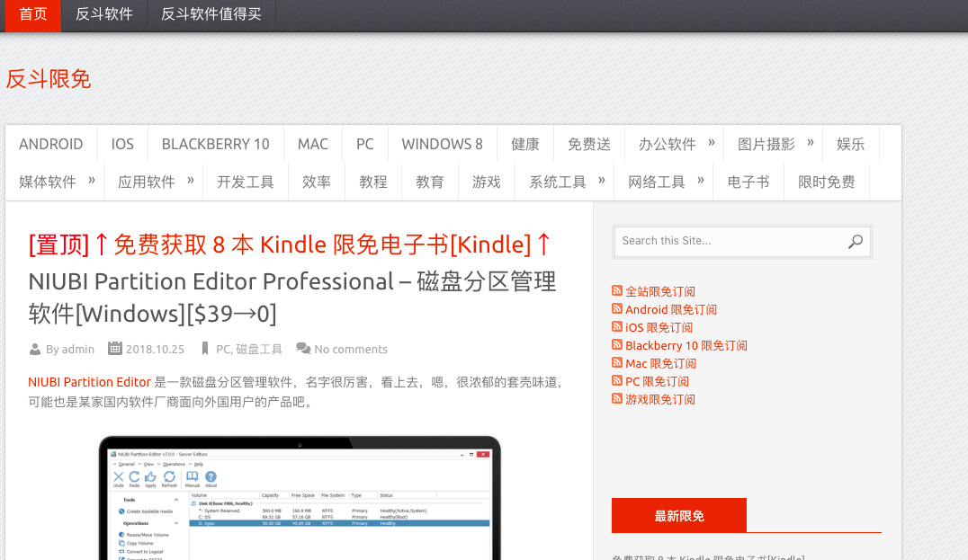Click RSS icon beside Blackberry 10 限免订阅
This screenshot has width=968, height=560.
pyautogui.click(x=617, y=344)
